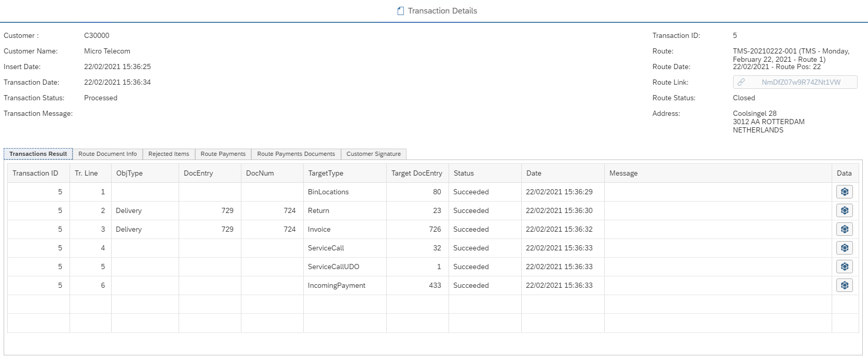868x359 pixels.
Task: Select the Transactions Result tab
Action: click(x=38, y=154)
